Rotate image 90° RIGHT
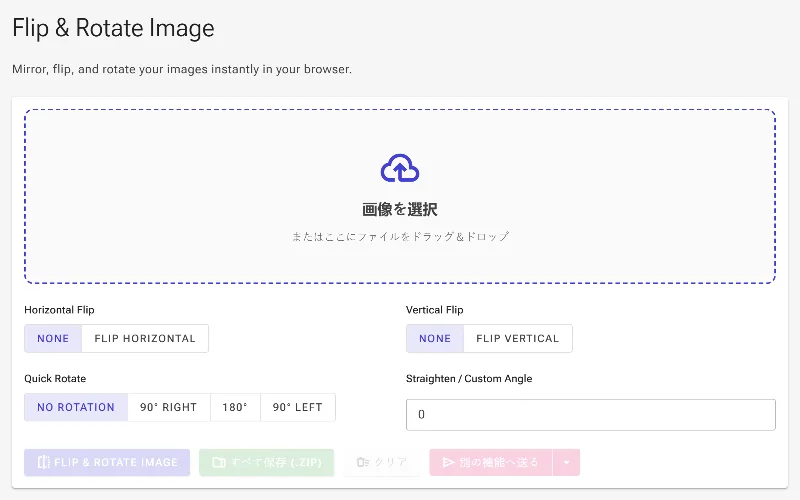The image size is (800, 500). 168,407
